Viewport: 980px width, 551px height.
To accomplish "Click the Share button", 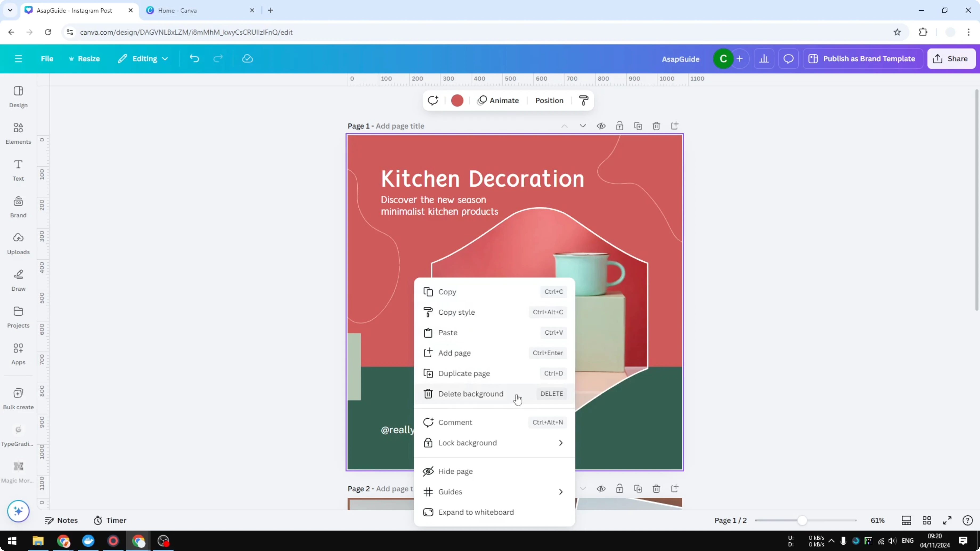I will coord(951,58).
